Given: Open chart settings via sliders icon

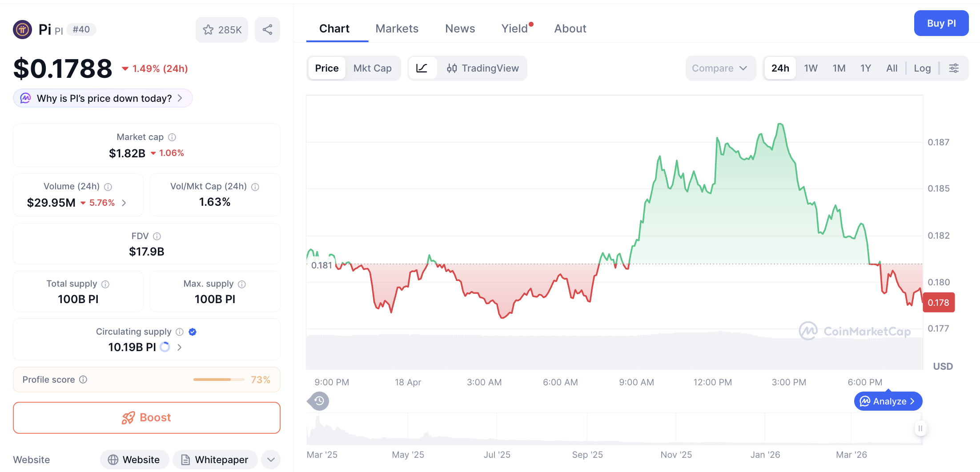Looking at the screenshot, I should tap(954, 68).
